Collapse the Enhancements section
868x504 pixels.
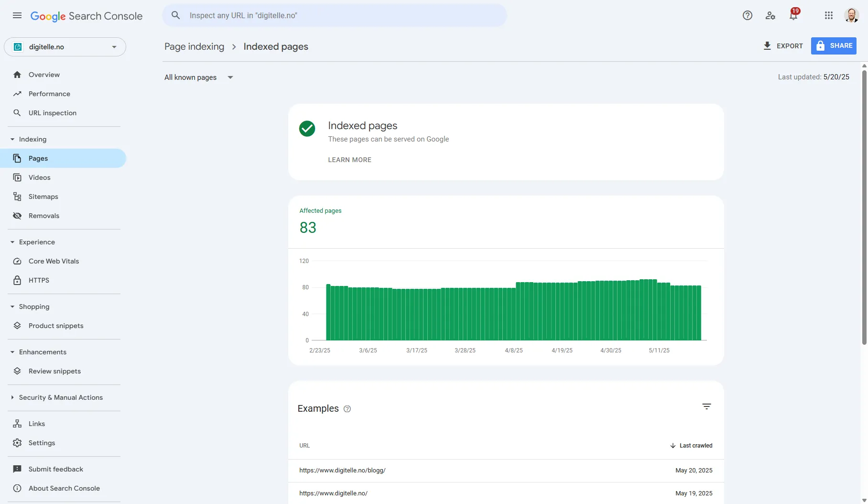click(x=12, y=352)
